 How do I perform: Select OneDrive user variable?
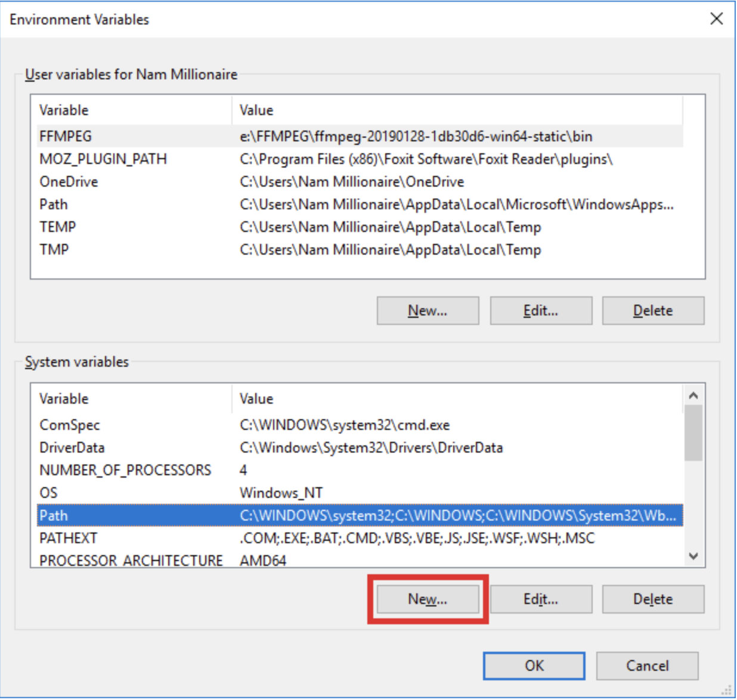360,181
